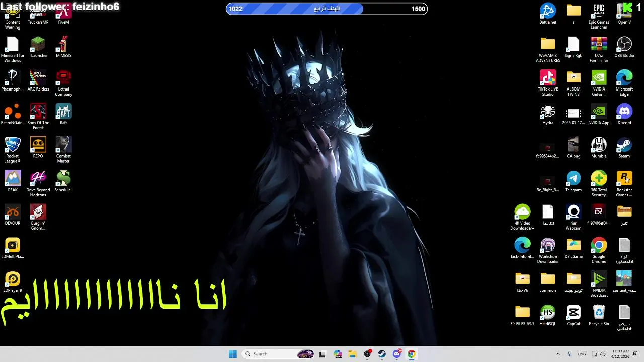Screen dimensions: 644x362
Task: Open Task View from the taskbar
Action: pos(322,354)
